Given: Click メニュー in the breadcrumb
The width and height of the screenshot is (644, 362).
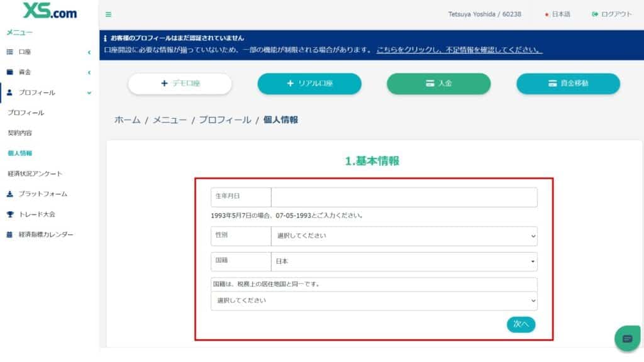Looking at the screenshot, I should pyautogui.click(x=170, y=120).
